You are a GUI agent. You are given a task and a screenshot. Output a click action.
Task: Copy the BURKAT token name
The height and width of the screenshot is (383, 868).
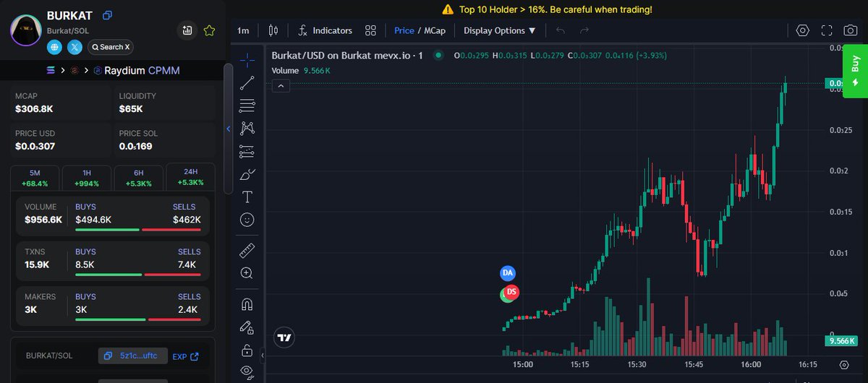(108, 15)
